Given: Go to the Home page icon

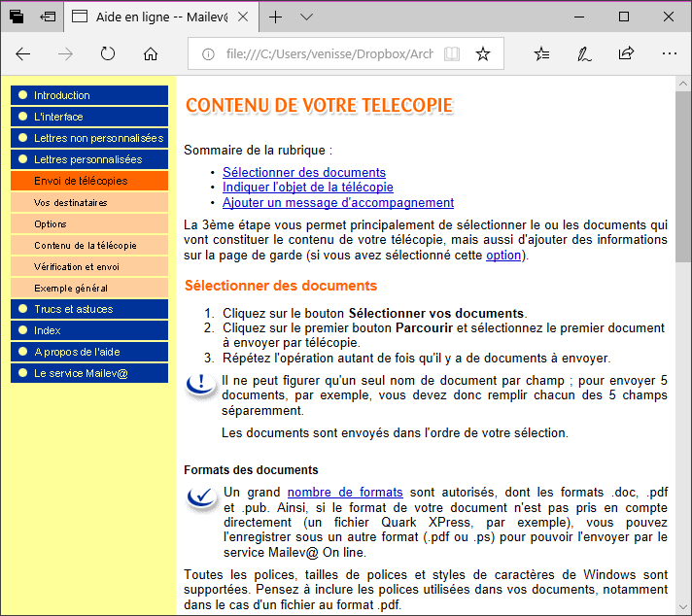Looking at the screenshot, I should [151, 54].
